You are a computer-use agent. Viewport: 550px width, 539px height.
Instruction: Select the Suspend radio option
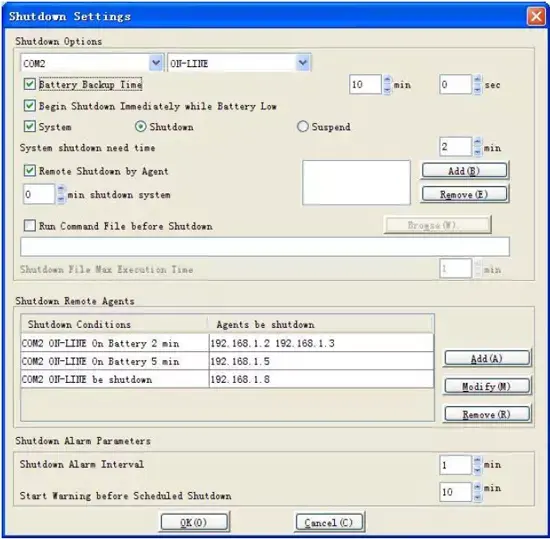(302, 127)
